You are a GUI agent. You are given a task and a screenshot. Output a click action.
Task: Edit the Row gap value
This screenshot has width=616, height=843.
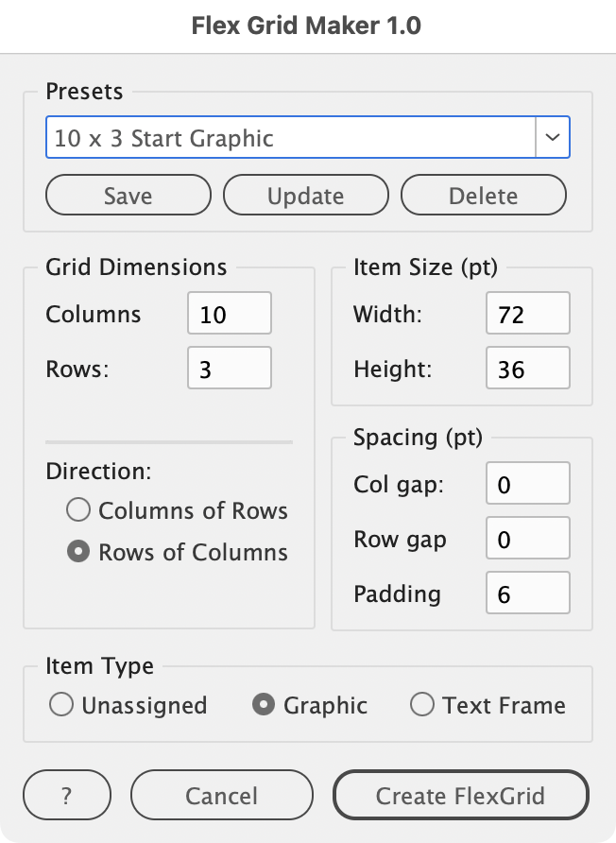(x=528, y=540)
